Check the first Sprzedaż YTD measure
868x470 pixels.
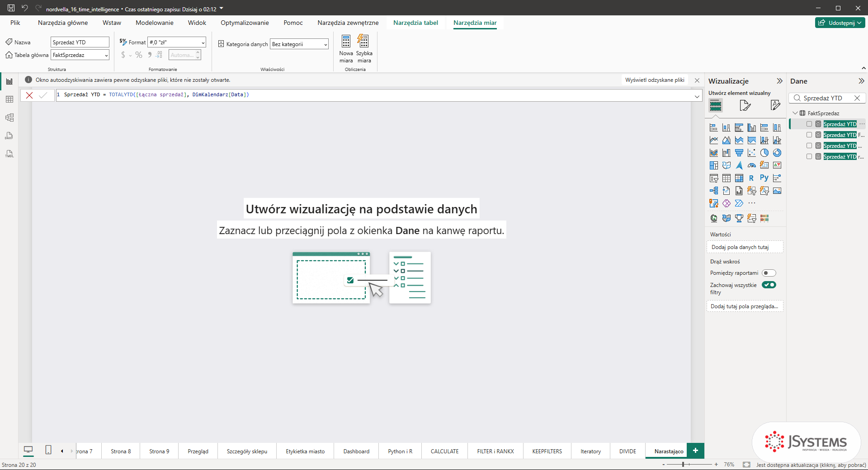(809, 124)
